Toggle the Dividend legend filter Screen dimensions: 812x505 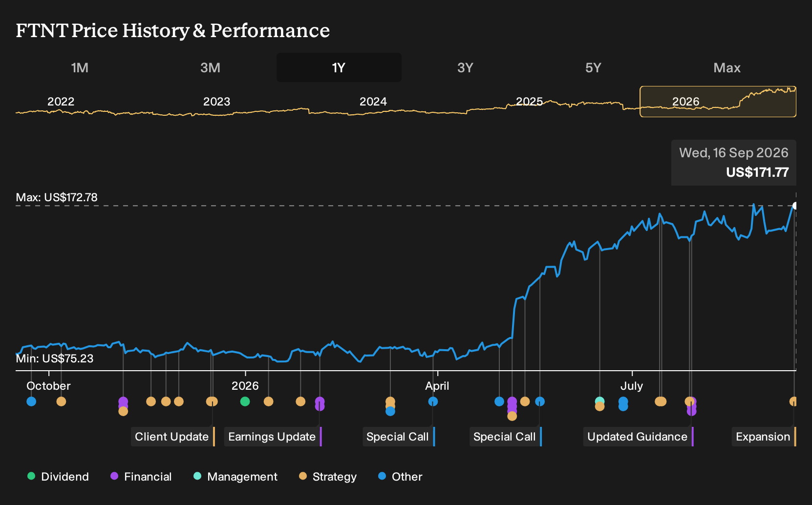[x=58, y=476]
